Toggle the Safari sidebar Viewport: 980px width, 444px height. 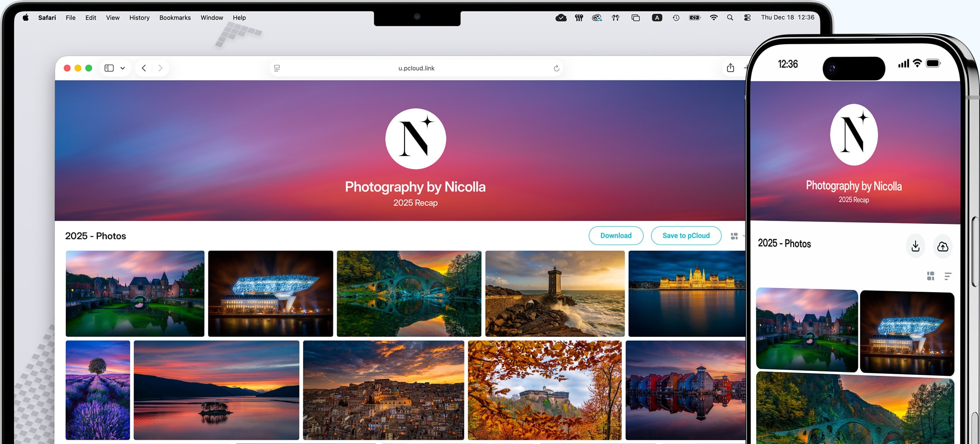click(109, 68)
